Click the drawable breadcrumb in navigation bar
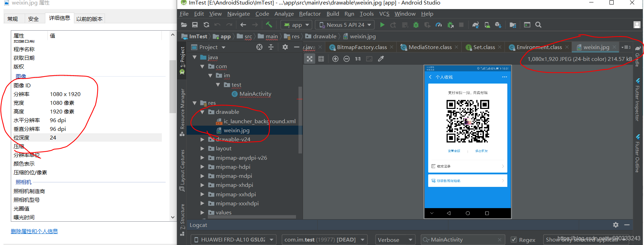Viewport: 644px width, 245px height. pos(321,36)
